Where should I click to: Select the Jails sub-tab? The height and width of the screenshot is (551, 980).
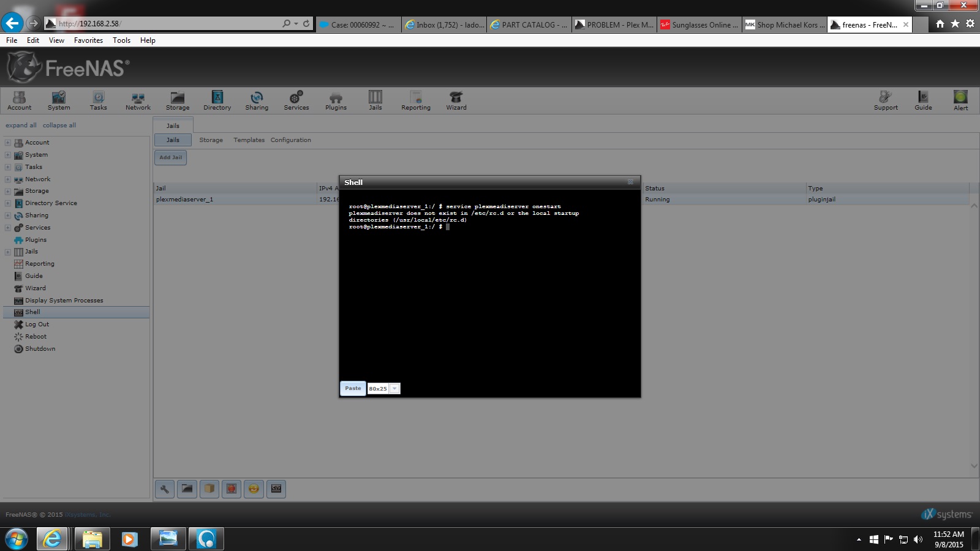pyautogui.click(x=173, y=140)
